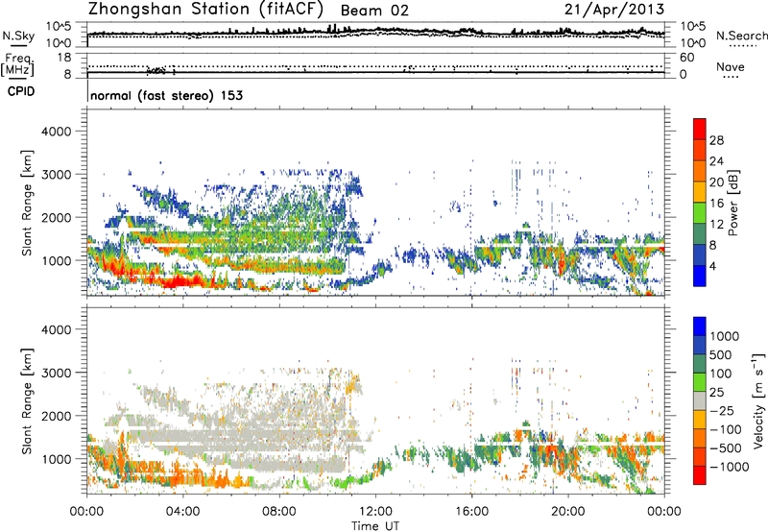The image size is (768, 532).
Task: Click '4000' on power panel range axis
Action: (x=56, y=132)
